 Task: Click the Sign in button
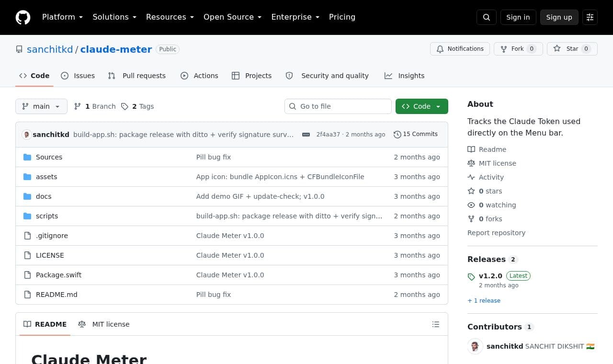[x=518, y=17]
